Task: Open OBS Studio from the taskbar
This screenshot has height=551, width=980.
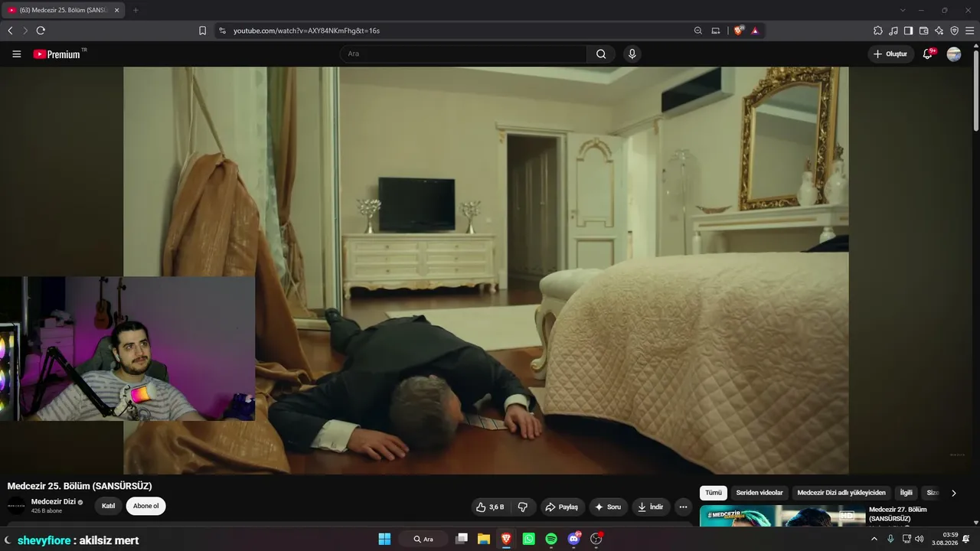Action: [x=596, y=539]
